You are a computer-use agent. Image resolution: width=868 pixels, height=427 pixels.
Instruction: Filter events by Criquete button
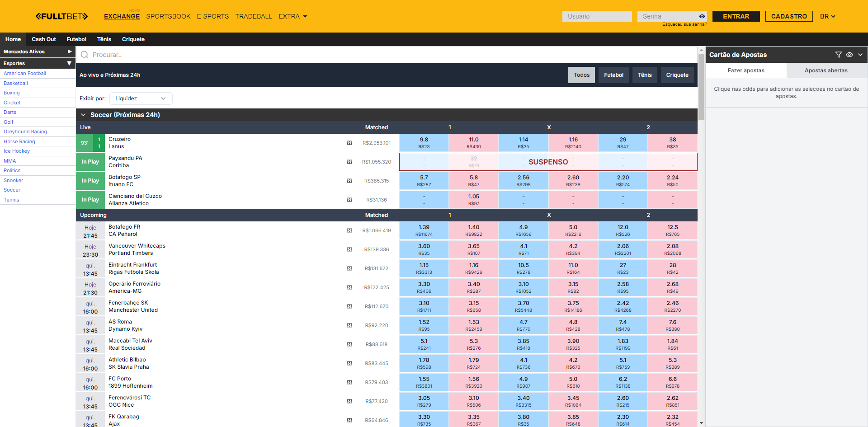coord(677,75)
